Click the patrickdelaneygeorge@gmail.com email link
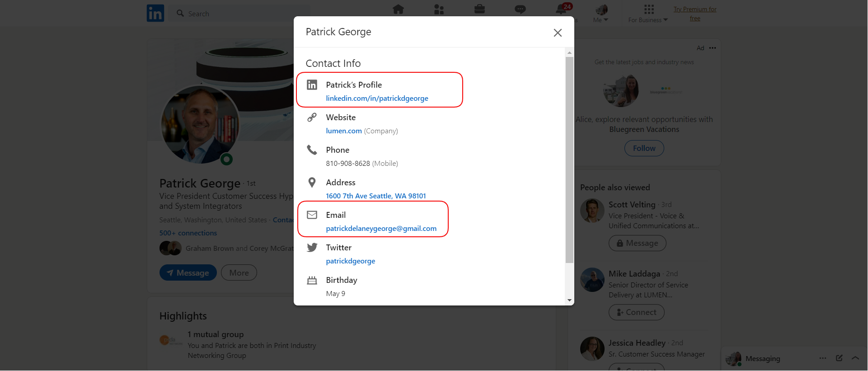868x371 pixels. coord(381,229)
